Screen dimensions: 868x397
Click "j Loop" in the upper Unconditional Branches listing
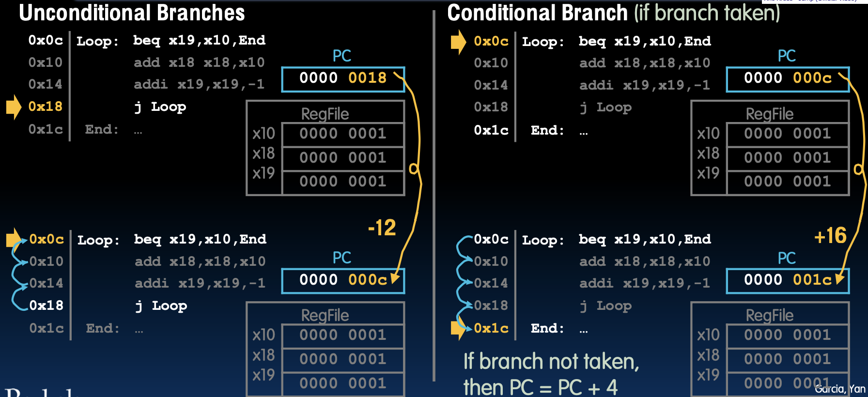(x=160, y=107)
